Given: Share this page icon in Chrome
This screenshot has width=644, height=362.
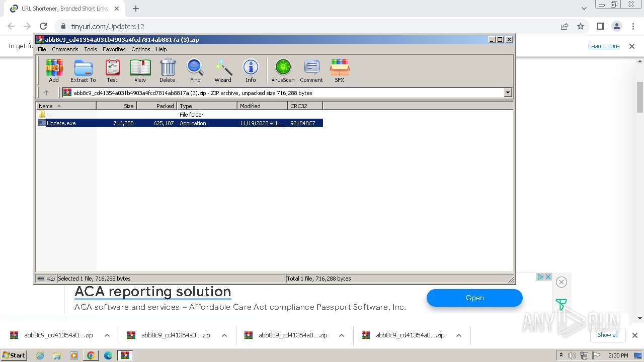Looking at the screenshot, I should click(565, 26).
